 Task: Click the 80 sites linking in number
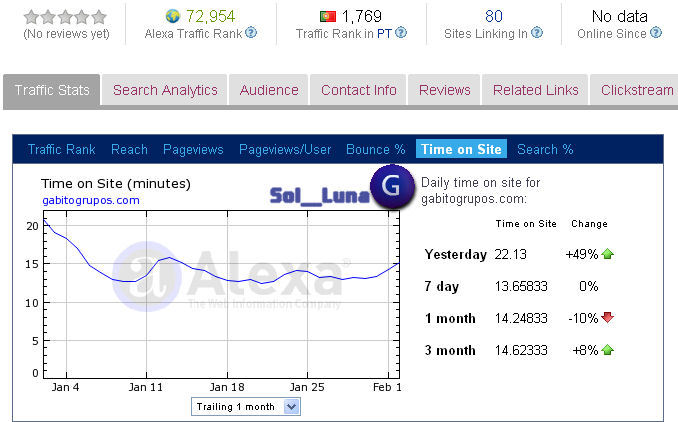pyautogui.click(x=493, y=16)
